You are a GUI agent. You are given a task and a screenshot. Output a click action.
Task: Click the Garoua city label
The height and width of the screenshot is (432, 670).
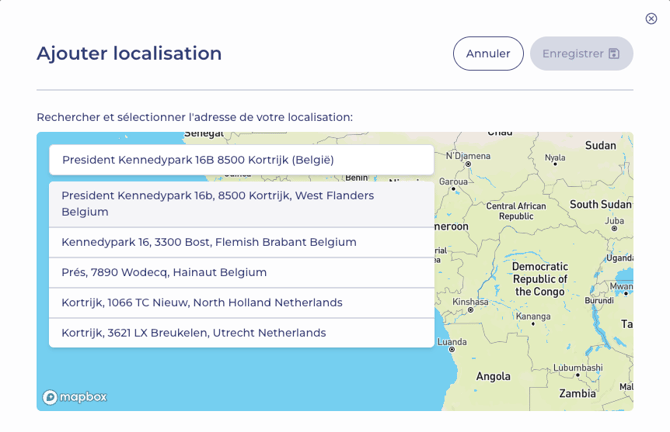point(453,182)
